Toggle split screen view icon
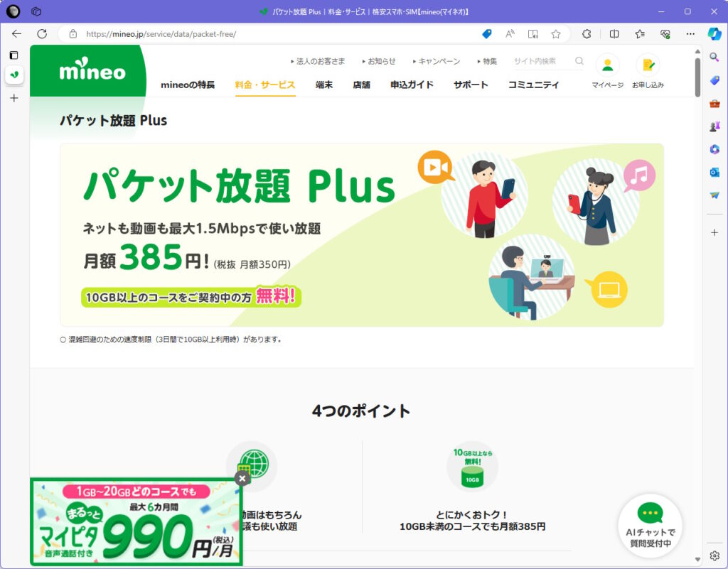 point(614,34)
